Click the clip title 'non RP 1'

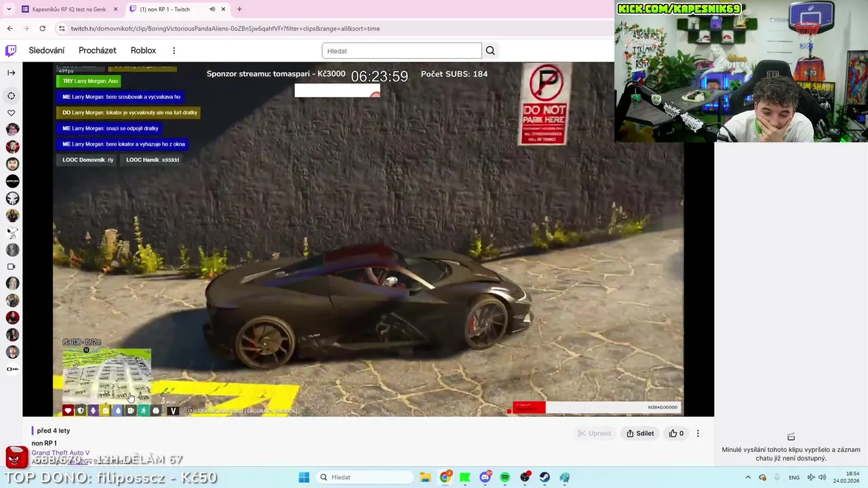(x=44, y=443)
